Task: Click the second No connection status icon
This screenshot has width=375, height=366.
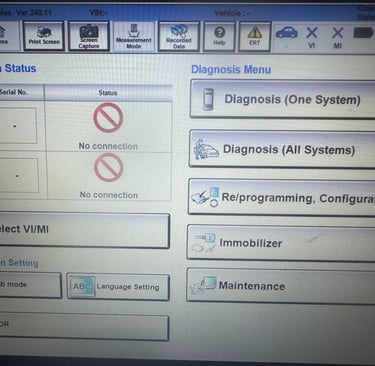Action: [x=109, y=168]
